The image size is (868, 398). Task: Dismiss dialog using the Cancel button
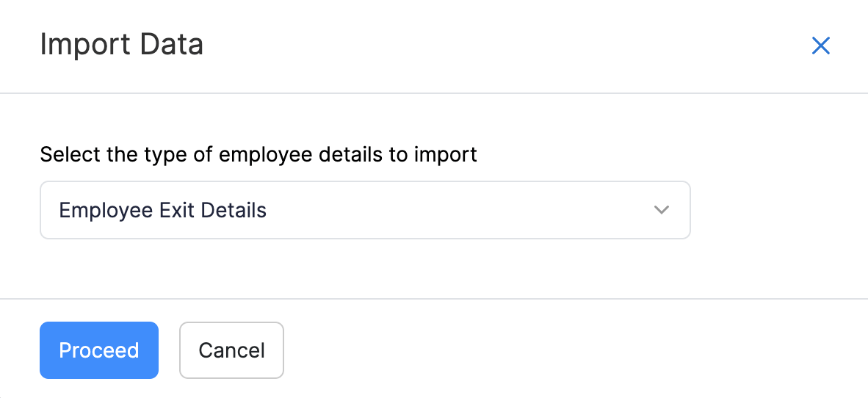click(231, 350)
